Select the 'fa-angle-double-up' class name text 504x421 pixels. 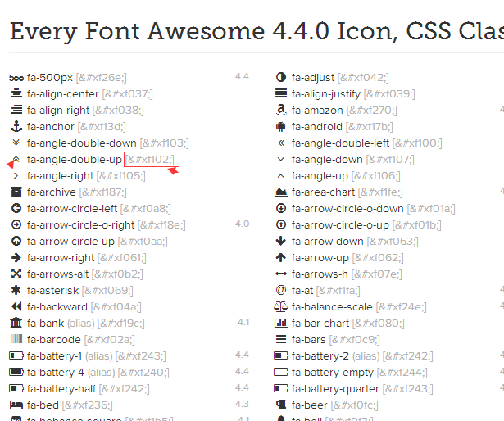click(x=75, y=160)
